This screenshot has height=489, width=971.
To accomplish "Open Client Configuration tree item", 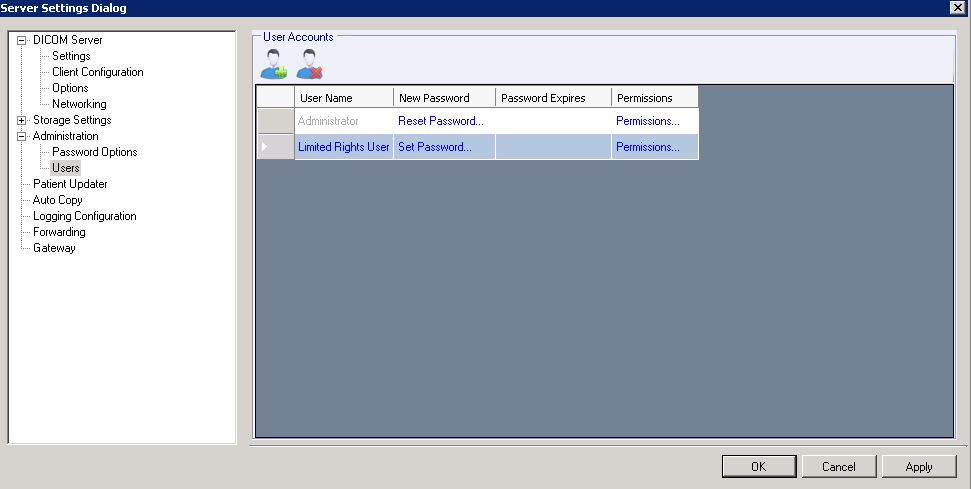I will (x=98, y=72).
